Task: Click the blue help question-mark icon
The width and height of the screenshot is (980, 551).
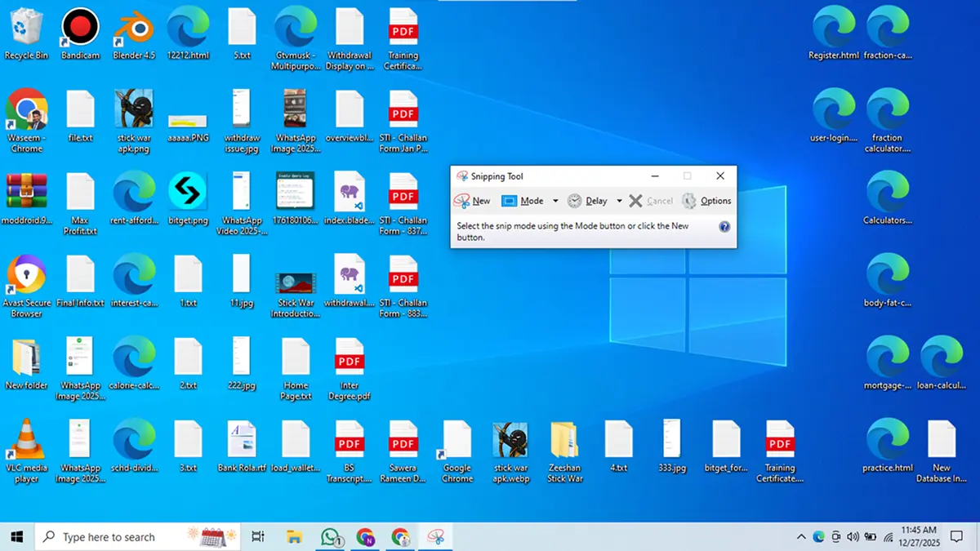Action: pos(724,227)
